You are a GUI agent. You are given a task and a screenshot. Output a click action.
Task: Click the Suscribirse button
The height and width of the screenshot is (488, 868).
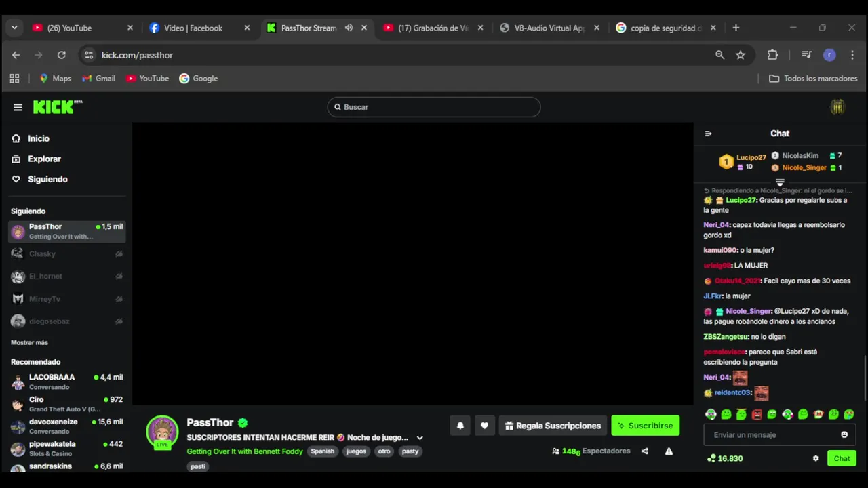645,426
